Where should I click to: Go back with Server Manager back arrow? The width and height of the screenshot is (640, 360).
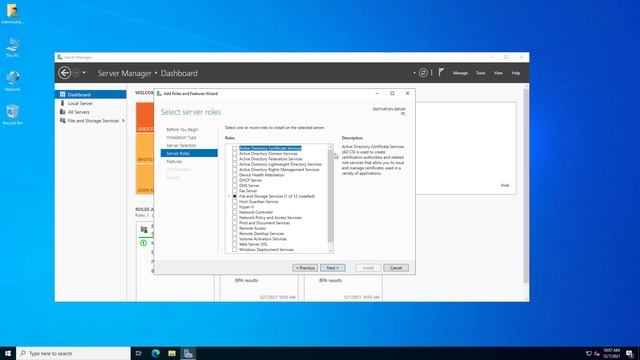[x=64, y=73]
